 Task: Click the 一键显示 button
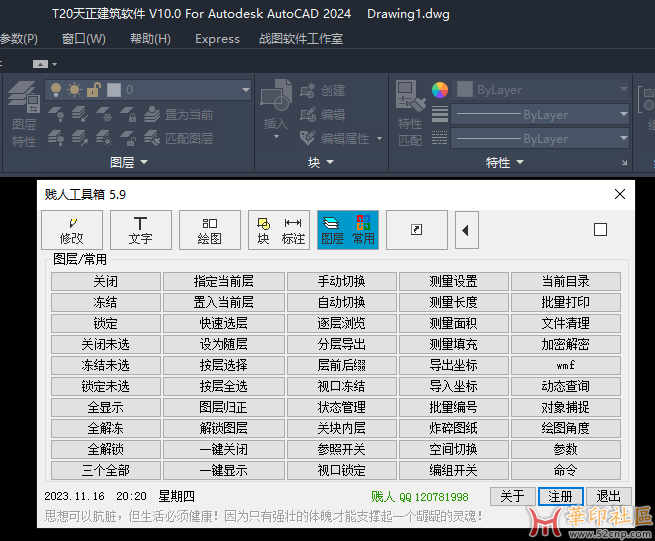point(223,470)
